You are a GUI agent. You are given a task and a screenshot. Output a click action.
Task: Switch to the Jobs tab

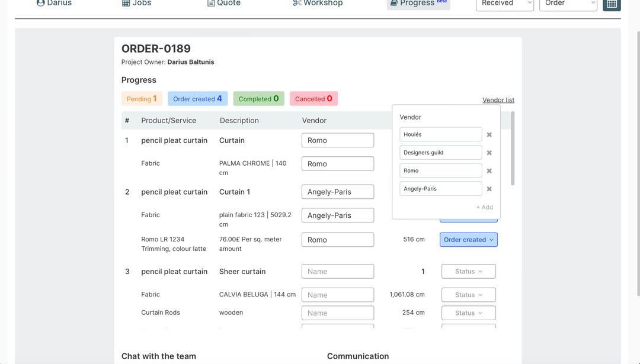(137, 4)
